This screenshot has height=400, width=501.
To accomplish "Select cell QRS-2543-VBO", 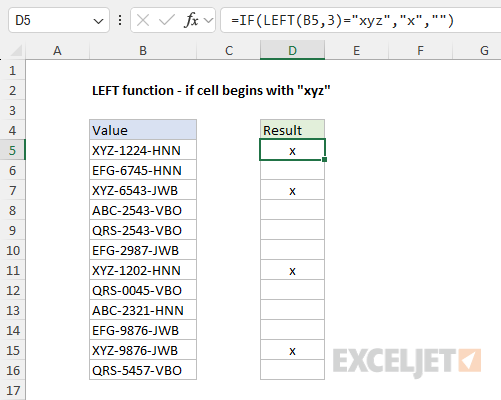I will [x=143, y=230].
